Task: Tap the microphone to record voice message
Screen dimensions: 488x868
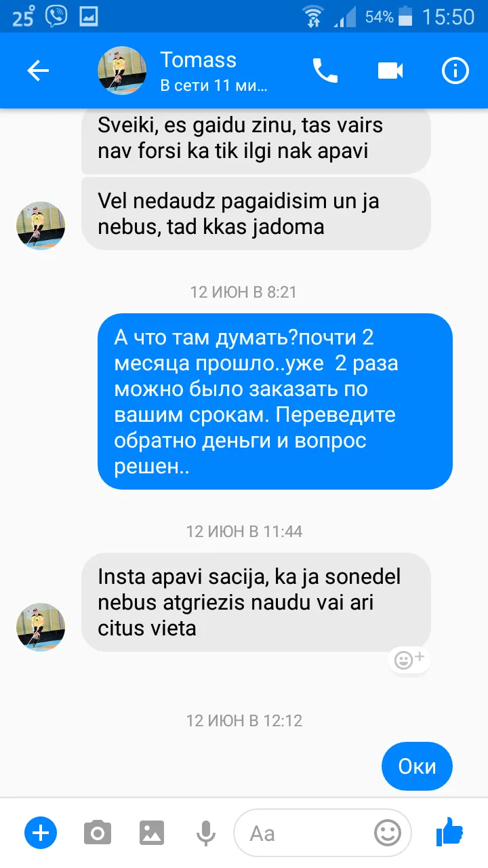Action: (205, 833)
